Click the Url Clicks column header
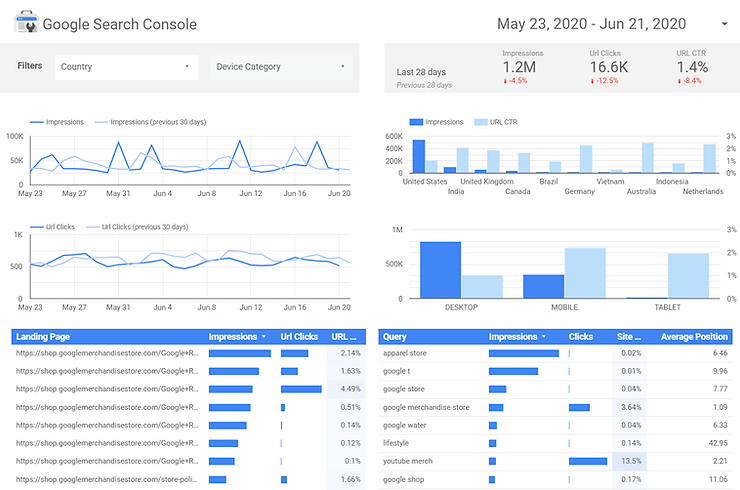 coord(299,337)
